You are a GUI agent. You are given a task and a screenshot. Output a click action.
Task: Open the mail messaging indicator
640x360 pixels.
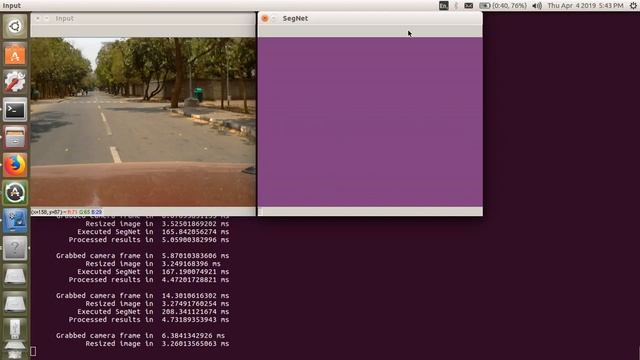tap(469, 5)
